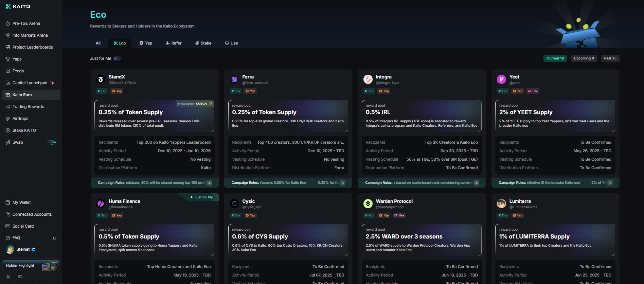This screenshot has width=644, height=284.
Task: Copy the KAITOAI invite code
Action: point(210,104)
